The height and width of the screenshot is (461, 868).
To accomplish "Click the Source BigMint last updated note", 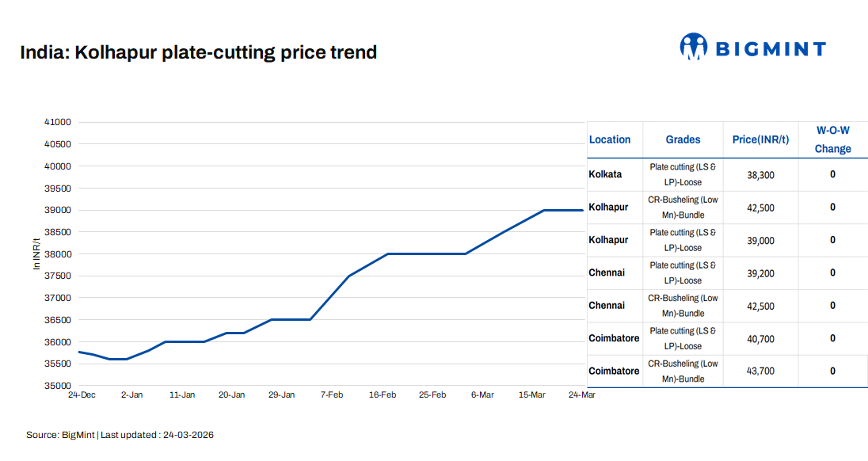I will [x=120, y=435].
